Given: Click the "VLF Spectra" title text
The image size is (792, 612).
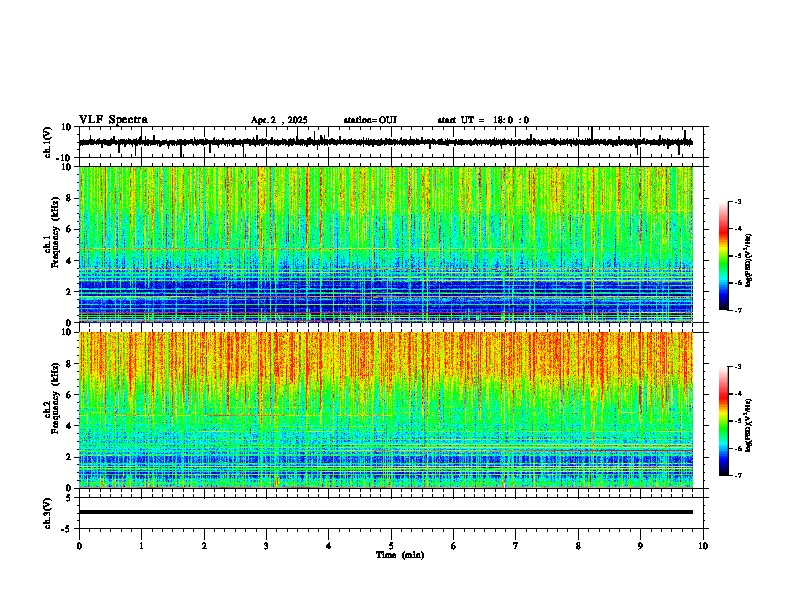Looking at the screenshot, I should click(x=113, y=120).
